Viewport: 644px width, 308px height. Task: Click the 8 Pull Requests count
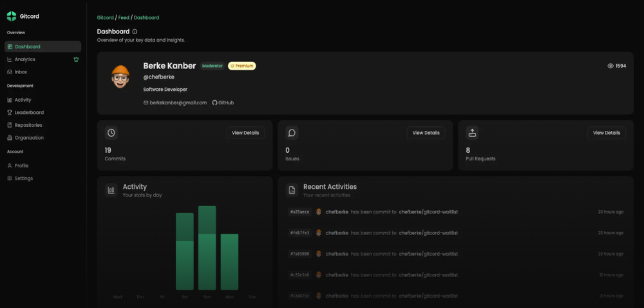468,150
